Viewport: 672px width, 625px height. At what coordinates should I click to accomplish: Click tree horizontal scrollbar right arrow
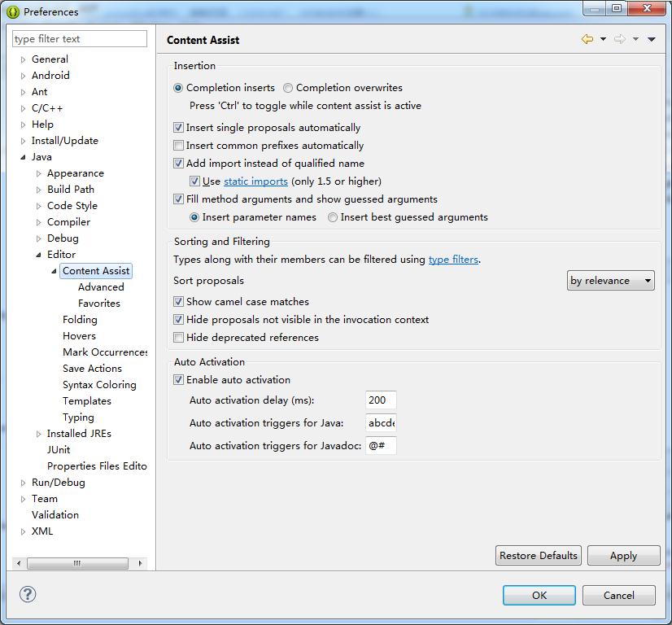pyautogui.click(x=140, y=563)
